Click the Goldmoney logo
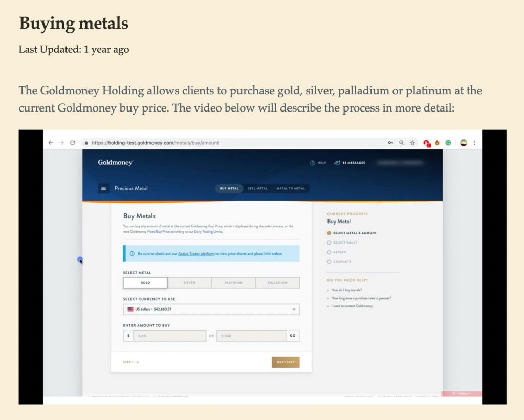This screenshot has width=524, height=420. tap(116, 162)
